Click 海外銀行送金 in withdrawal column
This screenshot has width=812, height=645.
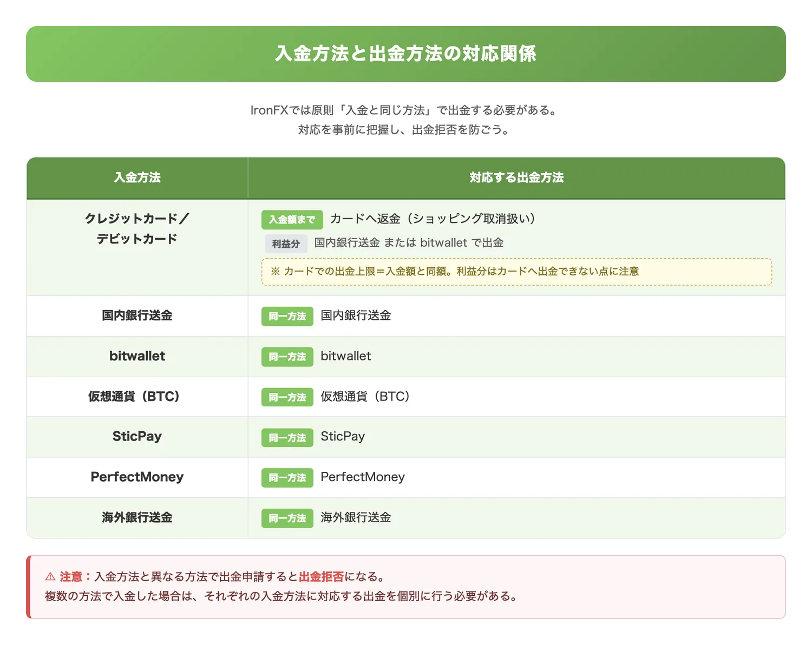pos(356,517)
